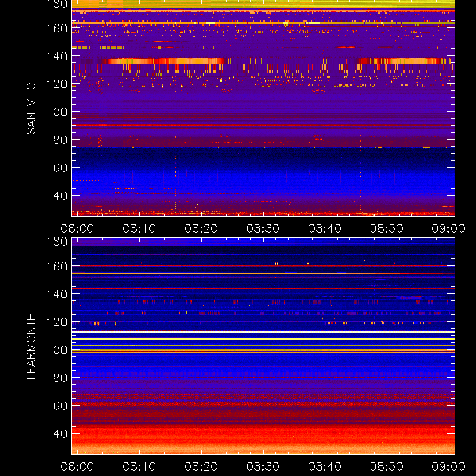Pick the 180 tick label on Learmonth axis
The height and width of the screenshot is (476, 476).
[x=57, y=242]
